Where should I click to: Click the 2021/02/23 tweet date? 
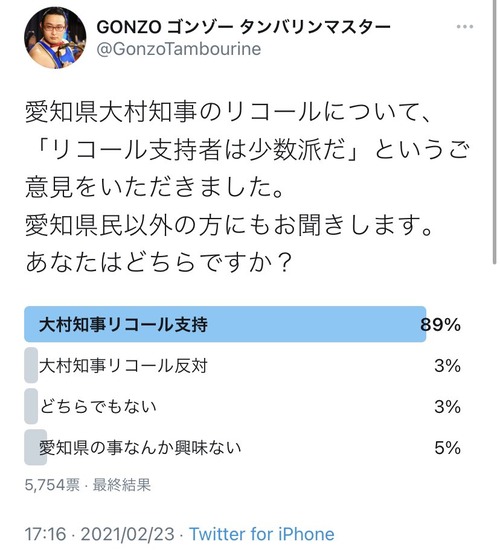pyautogui.click(x=128, y=534)
